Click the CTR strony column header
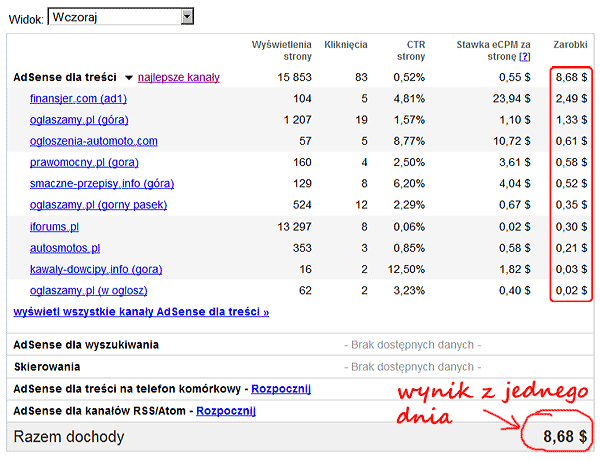 [411, 50]
